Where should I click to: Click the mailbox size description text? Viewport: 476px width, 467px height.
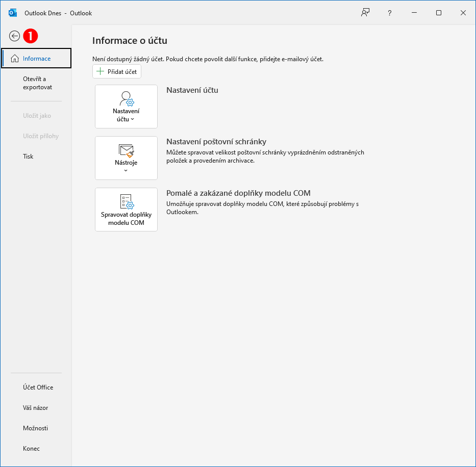point(265,157)
